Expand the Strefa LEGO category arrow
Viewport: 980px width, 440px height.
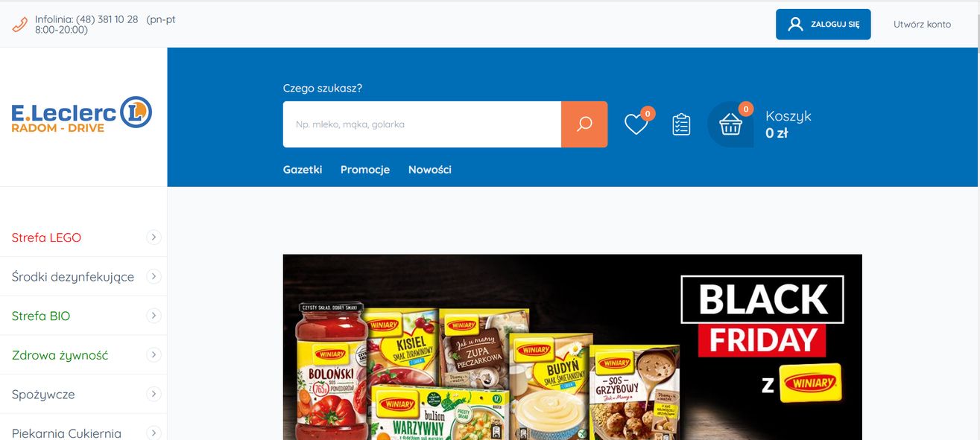(x=154, y=237)
